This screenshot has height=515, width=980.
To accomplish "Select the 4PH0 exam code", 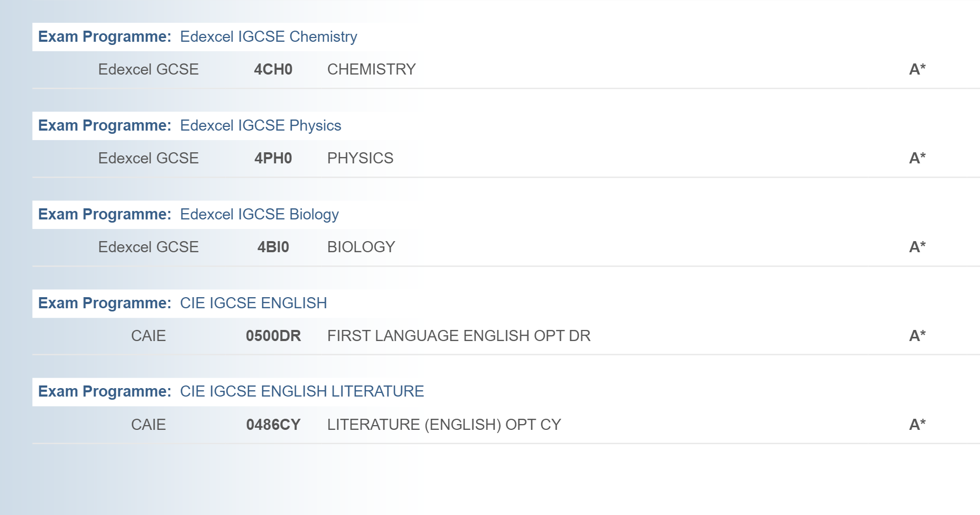I will (x=273, y=159).
